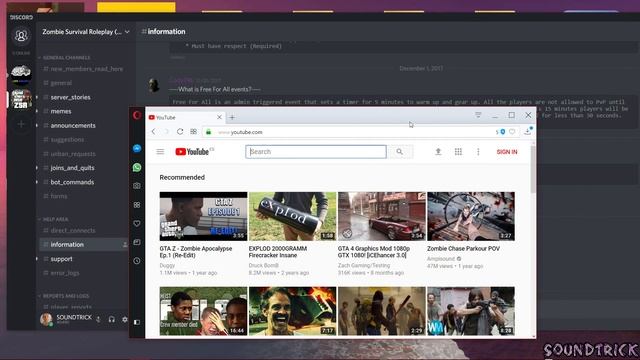Open Opera tab menu icon in title bar
640x360 pixels.
tap(478, 116)
